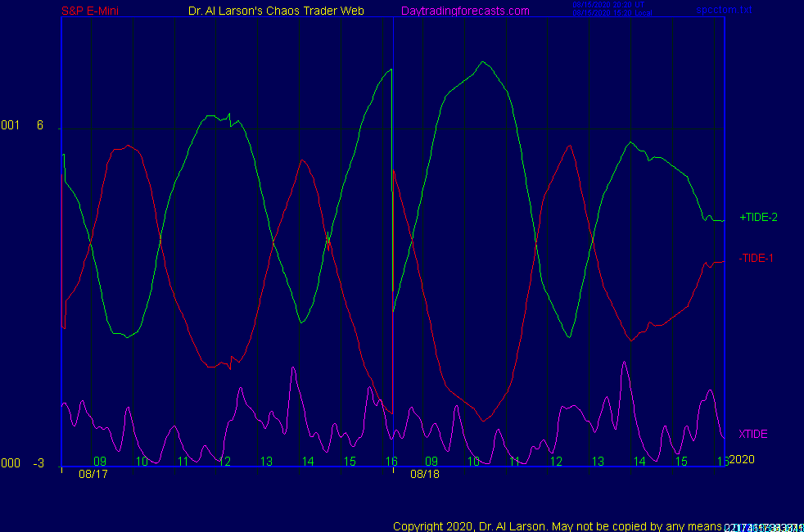Click the 08/18 date marker on time axis

coord(424,474)
